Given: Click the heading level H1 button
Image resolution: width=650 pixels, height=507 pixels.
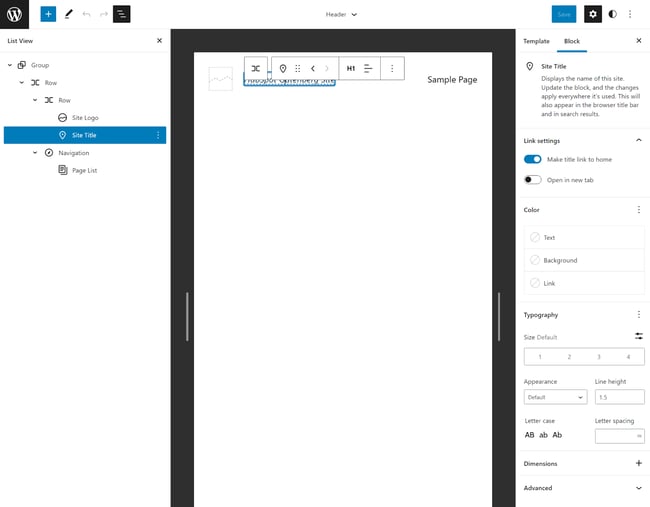Looking at the screenshot, I should coord(351,68).
